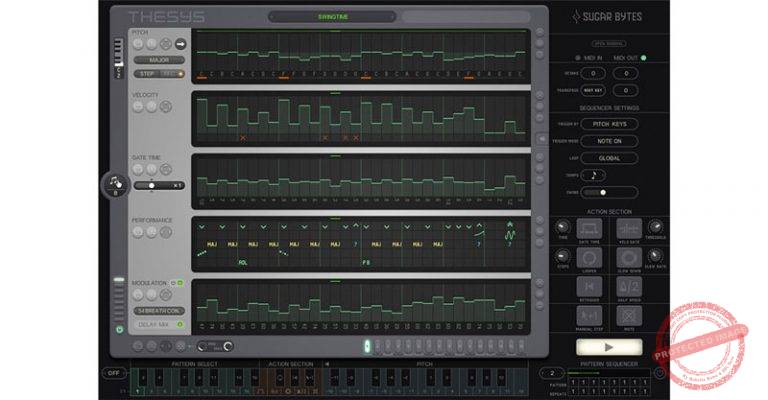Click the first octave value field

tap(593, 73)
